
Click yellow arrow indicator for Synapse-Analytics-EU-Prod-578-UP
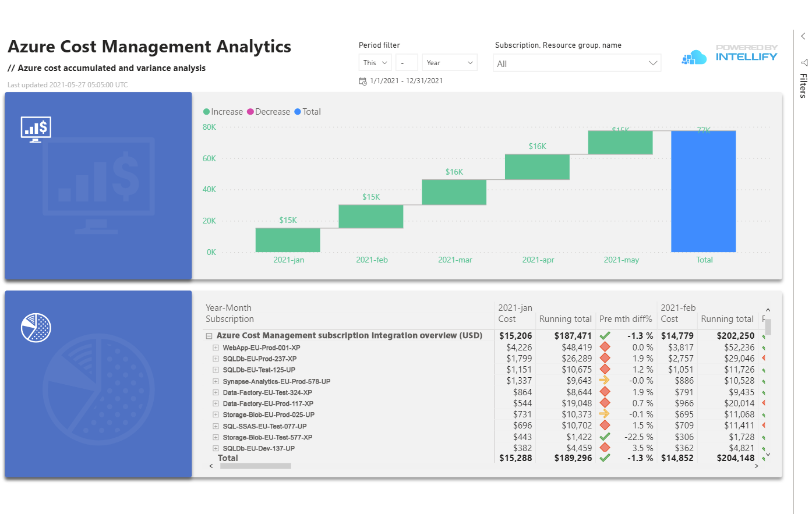click(605, 380)
